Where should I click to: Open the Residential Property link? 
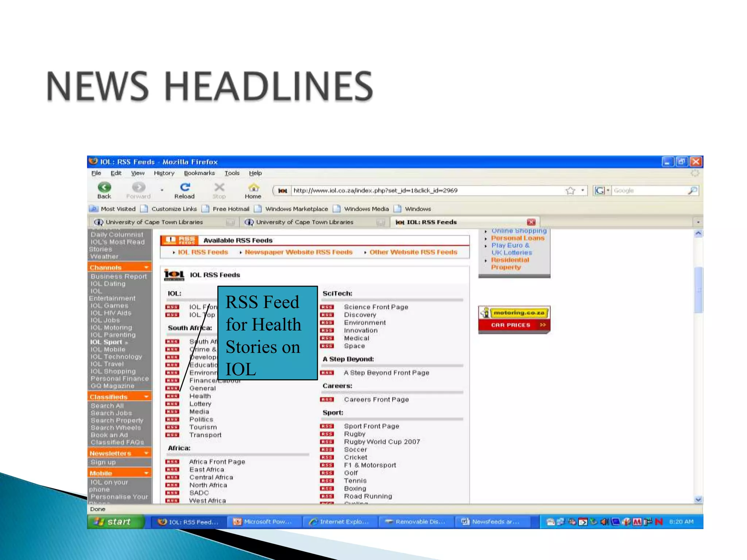click(x=510, y=264)
